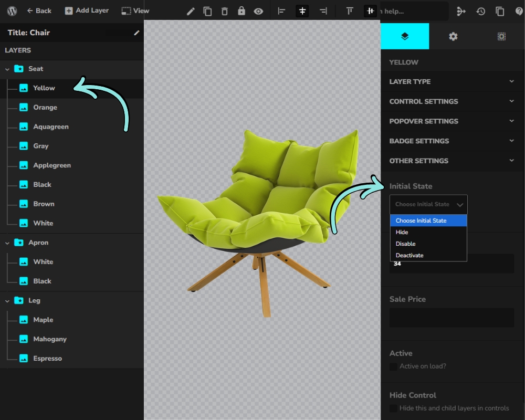Click the align horizontal center icon
This screenshot has width=525, height=420.
click(x=302, y=11)
